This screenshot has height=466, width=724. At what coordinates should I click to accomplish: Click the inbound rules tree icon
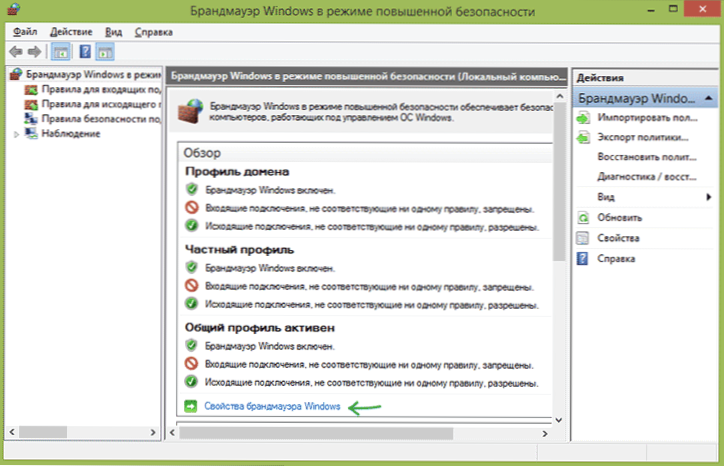coord(31,89)
